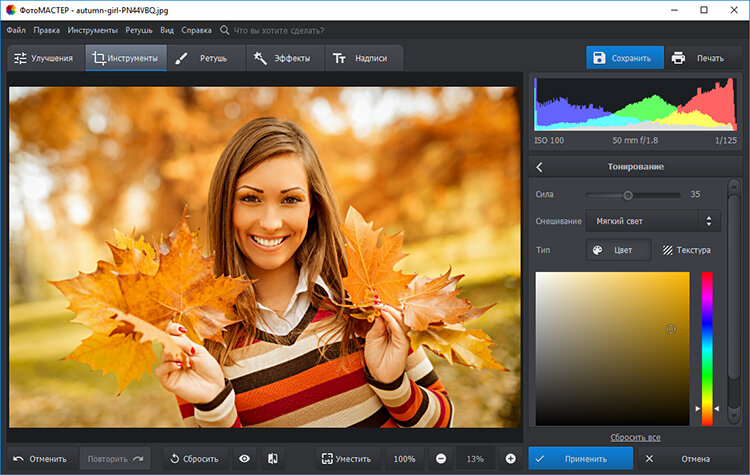The height and width of the screenshot is (475, 750).
Task: Click the Сила slider handle
Action: pos(628,195)
